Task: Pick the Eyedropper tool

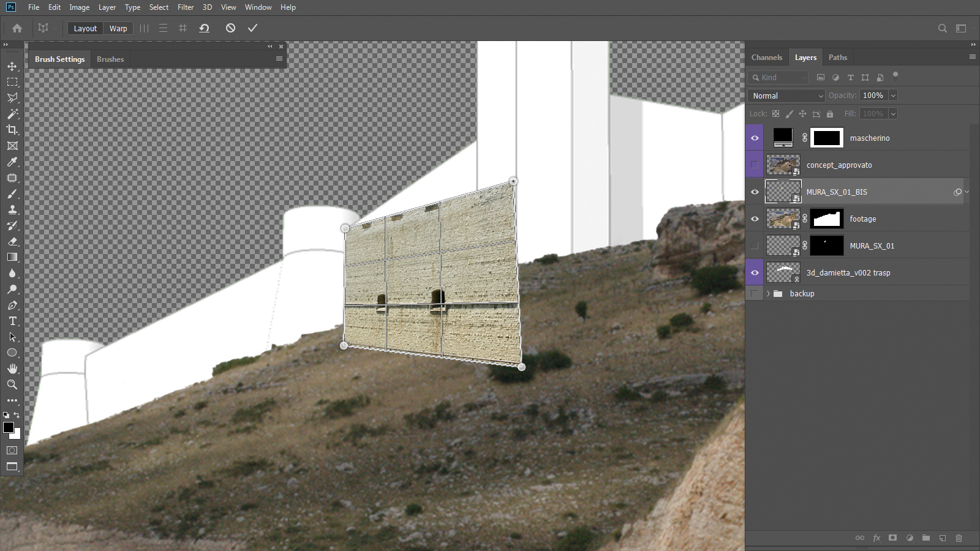Action: 12,162
